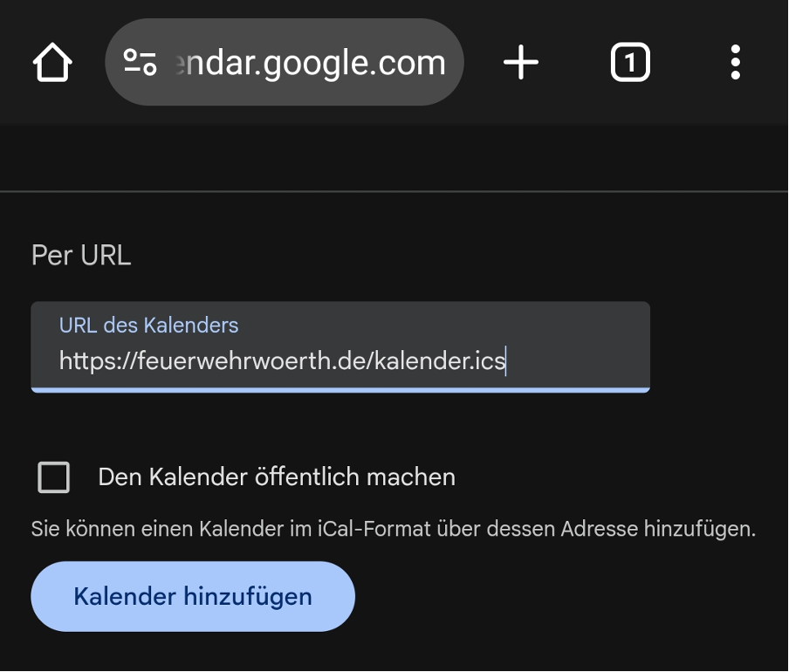789x672 pixels.
Task: Click the word 'hinzufügen' on the blue button
Action: coord(248,597)
